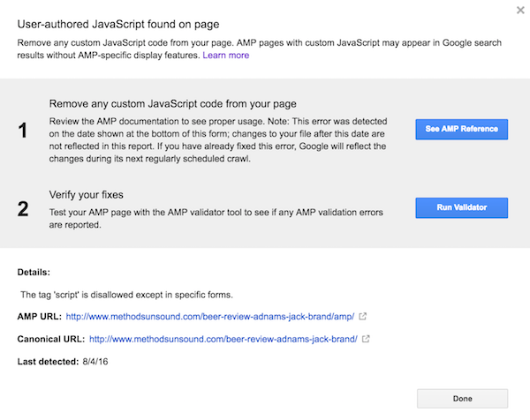Select the 'Verify your fixes' step title
This screenshot has height=420, width=530.
coord(87,195)
